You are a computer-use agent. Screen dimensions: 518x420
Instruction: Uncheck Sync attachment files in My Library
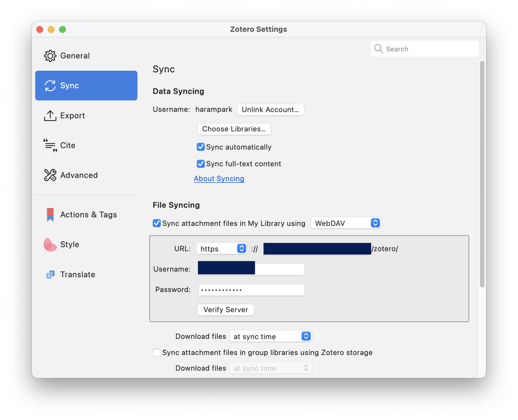pyautogui.click(x=157, y=223)
